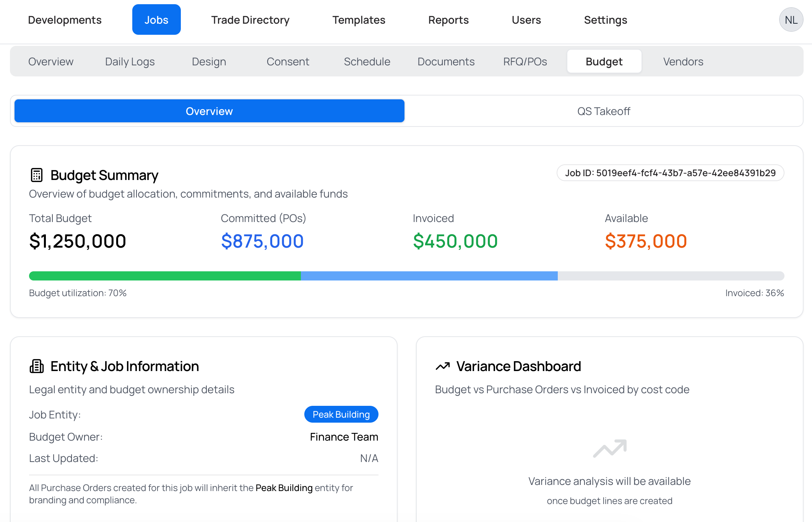Select the Jobs navigation item
This screenshot has width=812, height=522.
pos(156,19)
